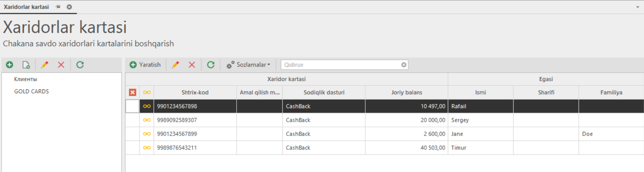This screenshot has height=172, width=644.
Task: Select the GOLD CARDS group
Action: [31, 91]
